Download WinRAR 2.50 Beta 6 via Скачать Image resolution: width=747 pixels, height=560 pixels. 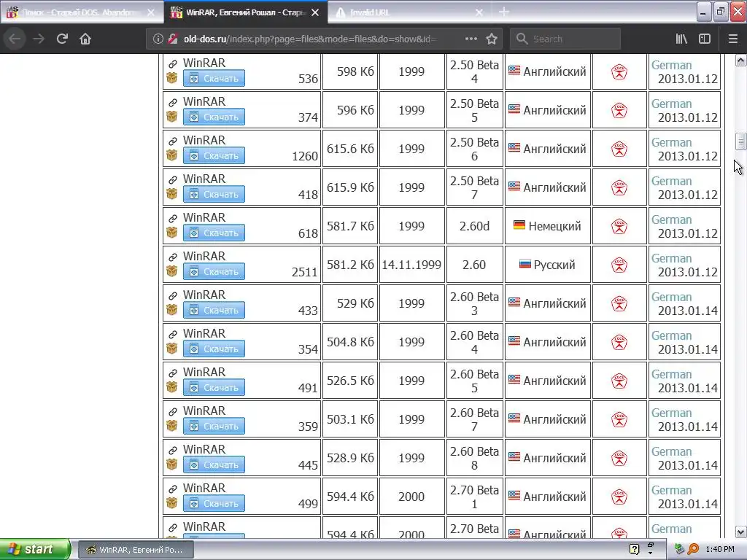pyautogui.click(x=214, y=155)
